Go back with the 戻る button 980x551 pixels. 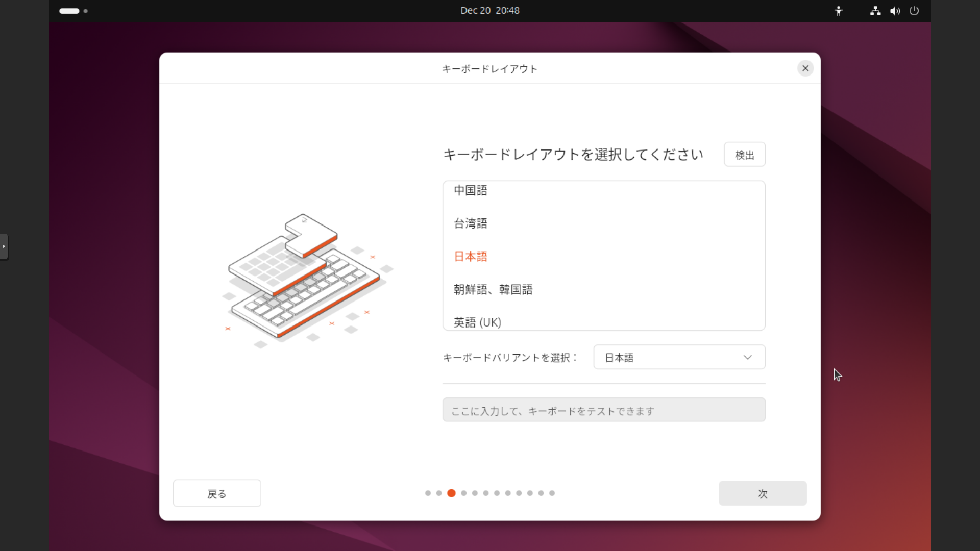(217, 493)
